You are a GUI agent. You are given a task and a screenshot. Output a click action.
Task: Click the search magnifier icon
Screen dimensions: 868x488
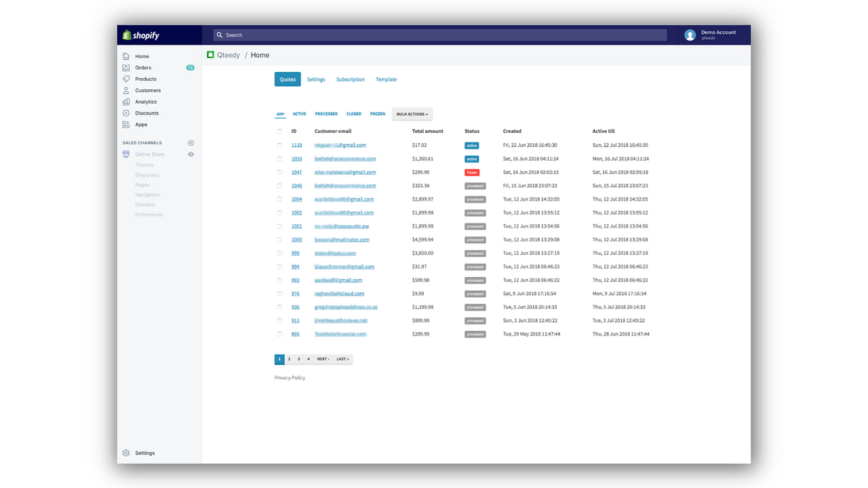[219, 35]
